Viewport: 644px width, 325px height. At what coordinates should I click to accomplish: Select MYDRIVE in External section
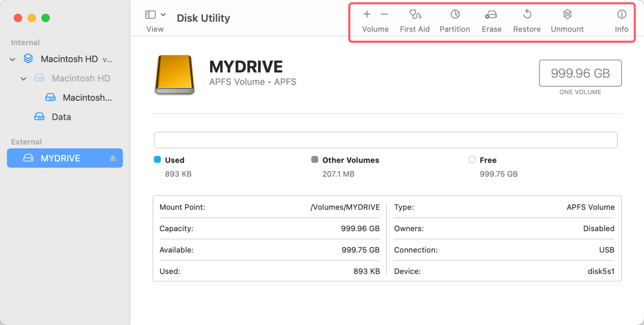click(x=60, y=158)
